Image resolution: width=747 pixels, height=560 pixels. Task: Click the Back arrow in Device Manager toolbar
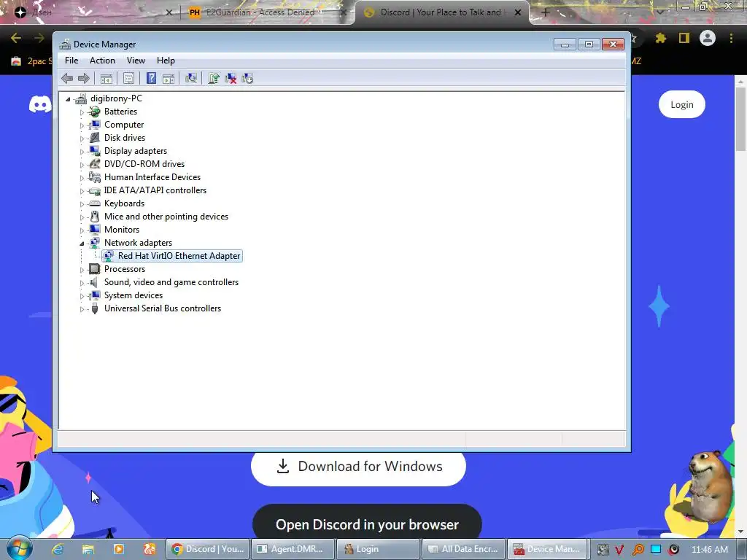point(67,79)
